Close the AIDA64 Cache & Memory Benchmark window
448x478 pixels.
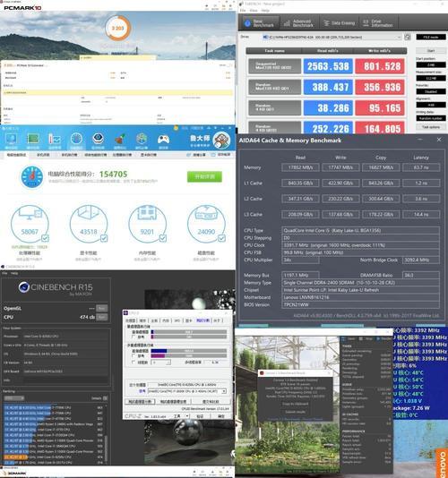coord(439,140)
